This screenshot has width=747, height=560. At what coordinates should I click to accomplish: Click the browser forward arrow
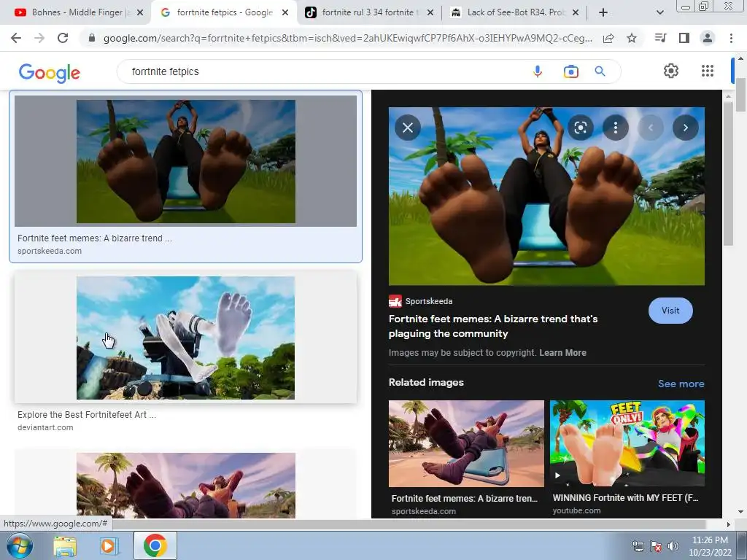pos(39,38)
